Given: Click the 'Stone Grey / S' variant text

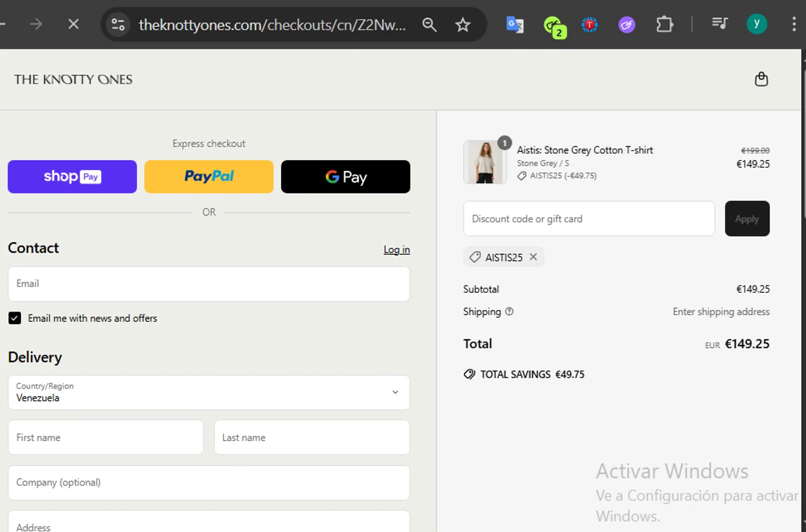Looking at the screenshot, I should click(x=543, y=163).
